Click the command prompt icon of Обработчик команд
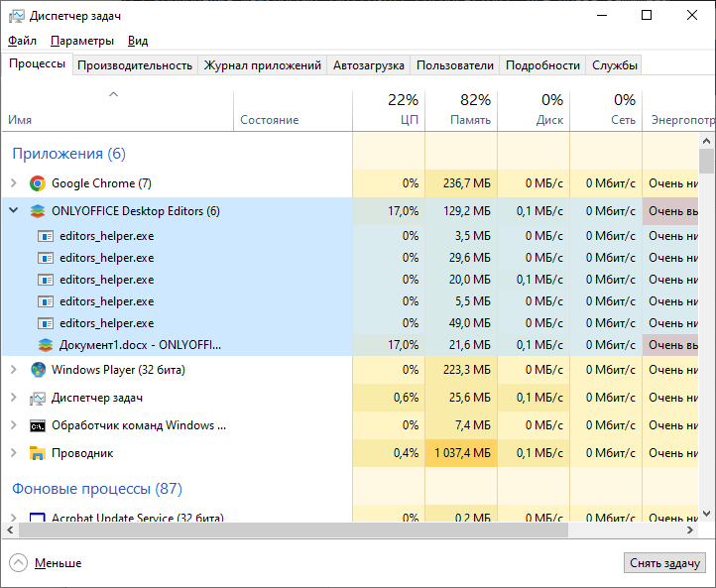Image resolution: width=716 pixels, height=588 pixels. tap(38, 426)
